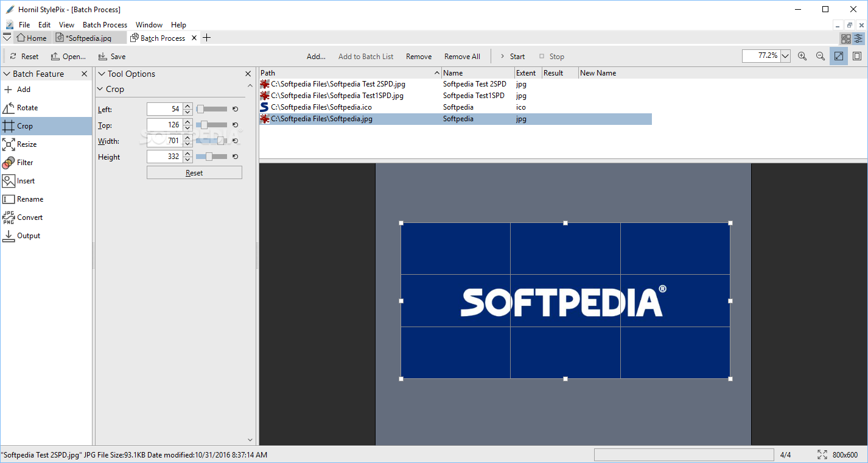868x463 pixels.
Task: Select the Filter batch feature
Action: point(46,163)
